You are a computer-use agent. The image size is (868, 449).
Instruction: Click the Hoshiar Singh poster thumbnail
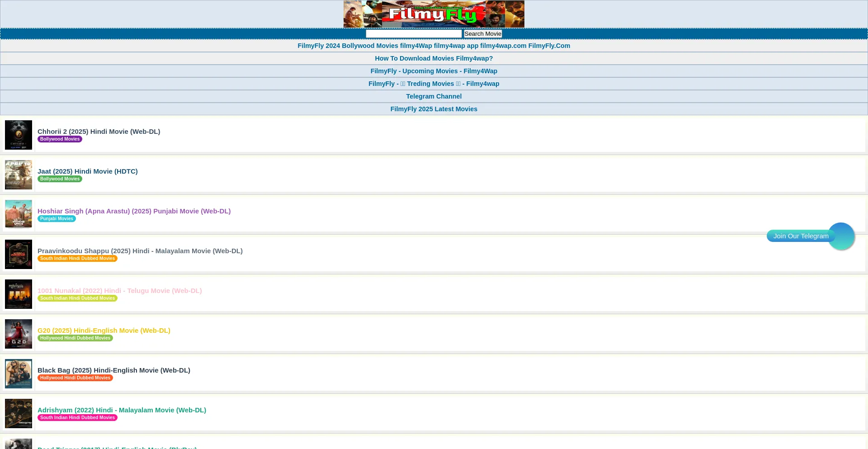[x=19, y=214]
